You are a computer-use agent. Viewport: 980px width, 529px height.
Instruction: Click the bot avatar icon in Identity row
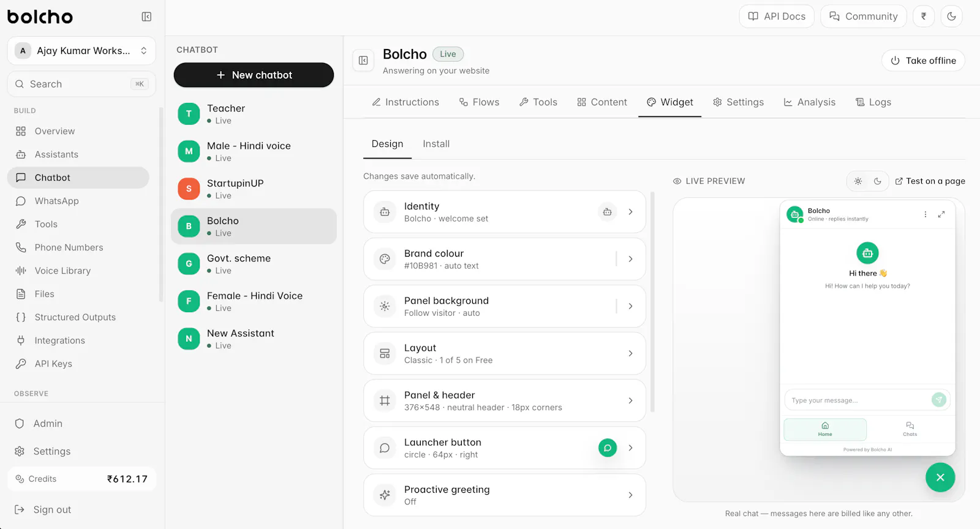607,212
